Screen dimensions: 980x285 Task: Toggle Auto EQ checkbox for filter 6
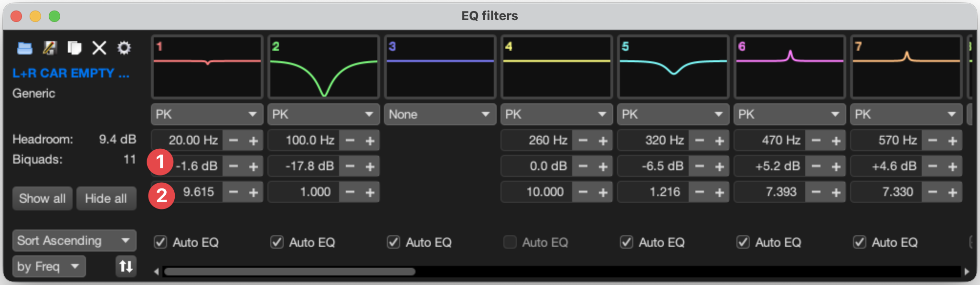743,242
